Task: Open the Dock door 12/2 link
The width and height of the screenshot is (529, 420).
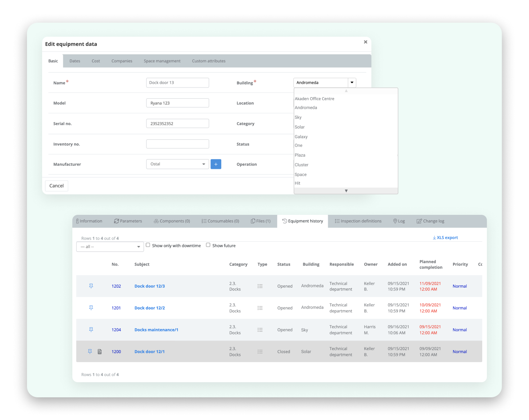Action: [150, 308]
